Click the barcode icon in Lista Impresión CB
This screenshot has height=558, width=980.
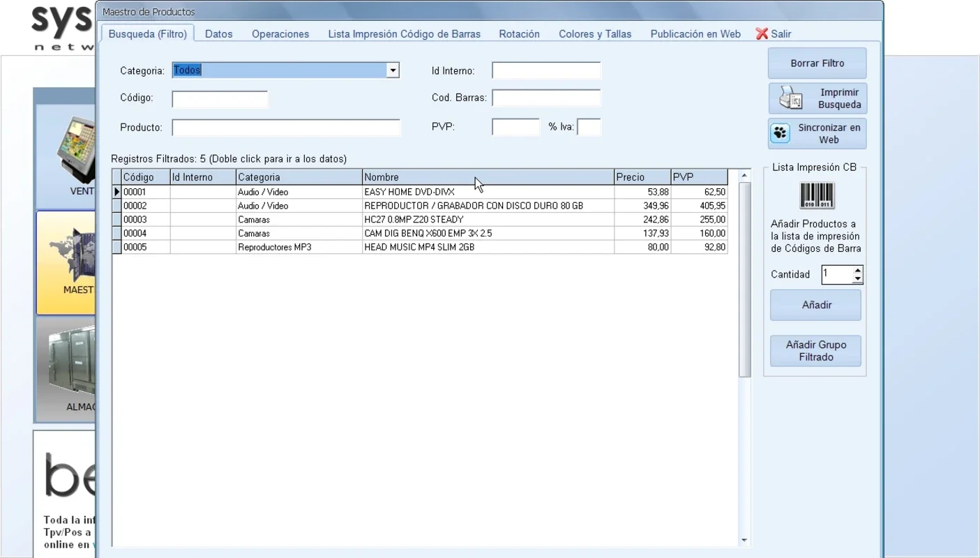[x=817, y=195]
